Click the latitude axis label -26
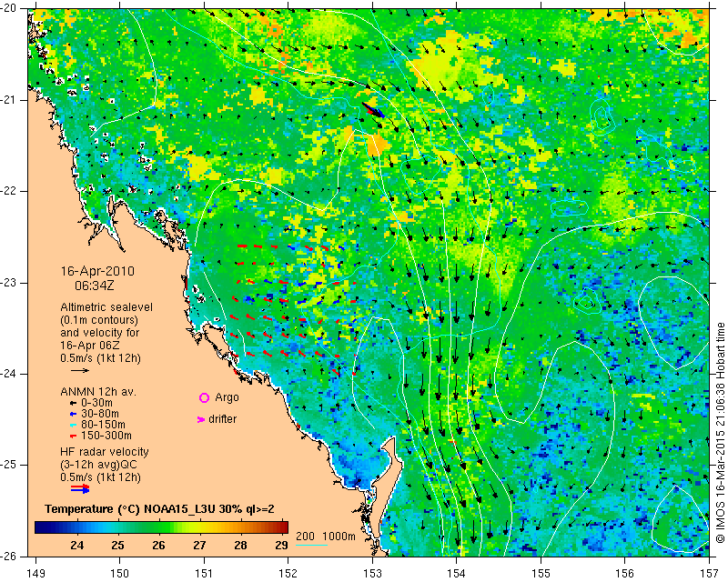 [x=9, y=556]
